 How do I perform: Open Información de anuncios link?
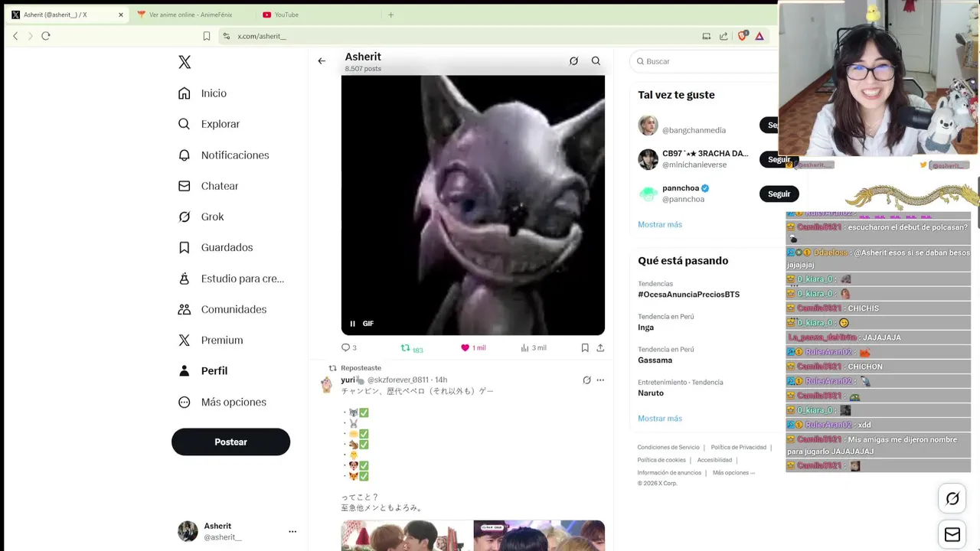click(x=669, y=473)
